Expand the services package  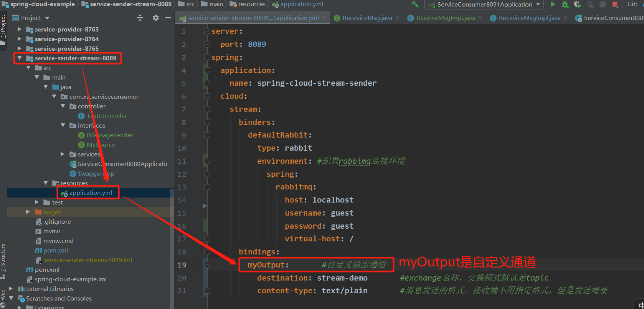coord(63,154)
